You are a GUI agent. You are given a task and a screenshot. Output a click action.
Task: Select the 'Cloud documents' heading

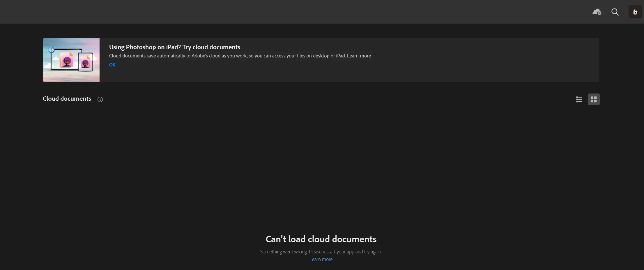point(67,99)
